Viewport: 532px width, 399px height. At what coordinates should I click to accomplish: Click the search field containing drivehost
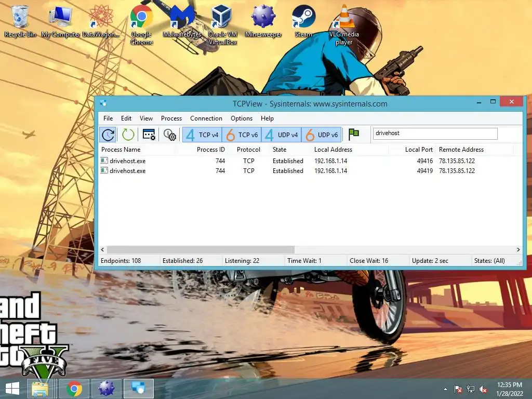(435, 134)
